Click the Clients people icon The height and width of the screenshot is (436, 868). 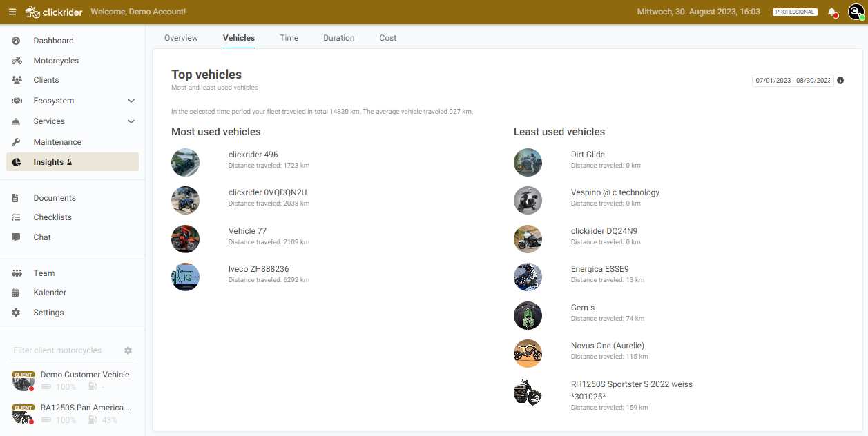point(17,80)
